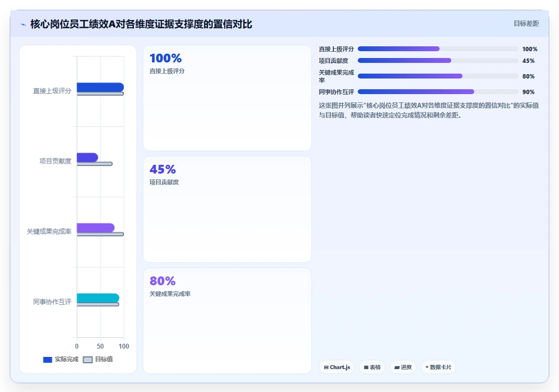
Task: Click the 100% value in progress list
Action: pos(530,49)
